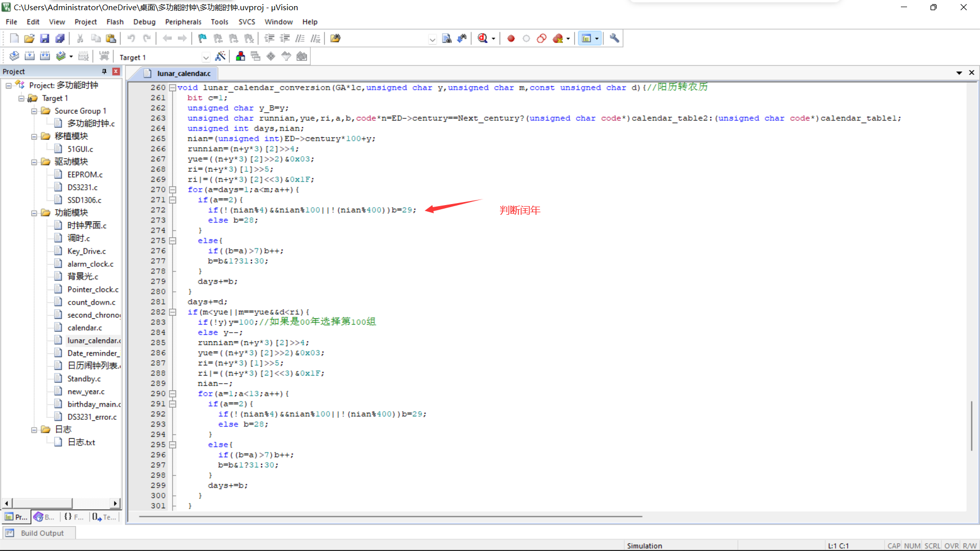Click the Find document-search icon
Screen dimensions: 980x551
point(447,38)
